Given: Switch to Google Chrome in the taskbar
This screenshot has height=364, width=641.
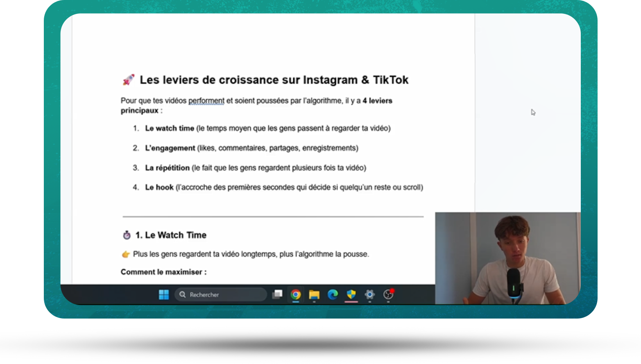Looking at the screenshot, I should [x=296, y=294].
